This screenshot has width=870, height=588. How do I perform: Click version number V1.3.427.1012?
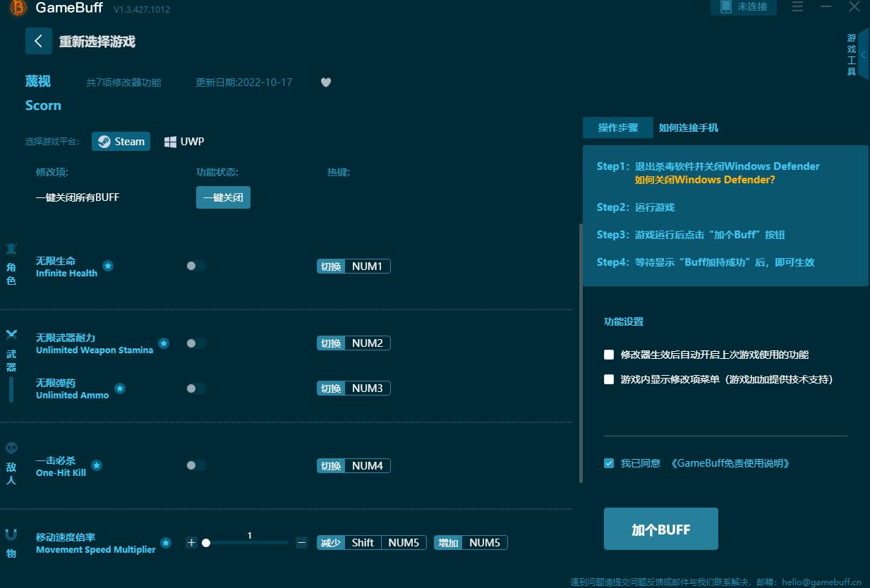pyautogui.click(x=142, y=9)
